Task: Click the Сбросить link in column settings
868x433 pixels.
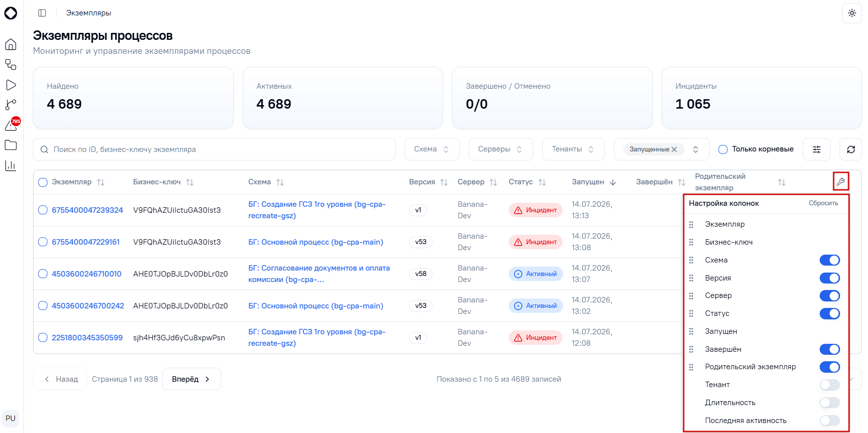Action: click(x=823, y=203)
